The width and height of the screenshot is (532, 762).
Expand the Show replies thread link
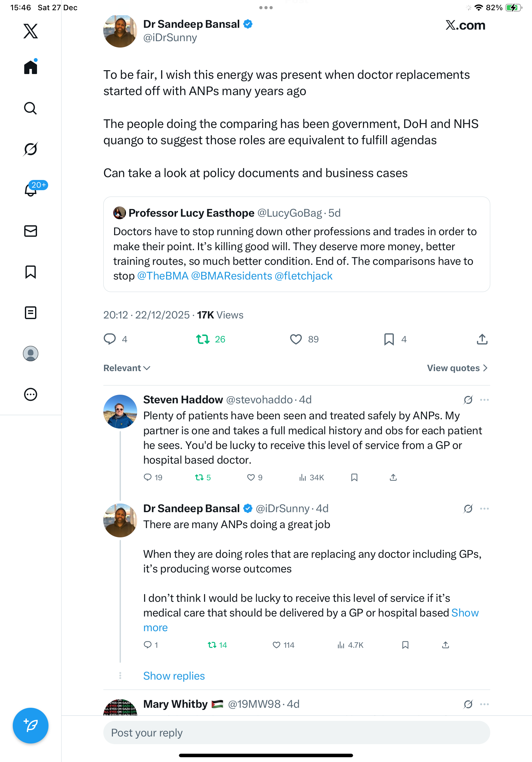pos(174,676)
